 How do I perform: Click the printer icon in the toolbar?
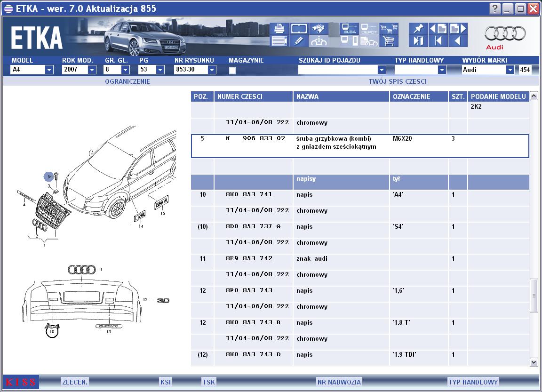tap(279, 28)
